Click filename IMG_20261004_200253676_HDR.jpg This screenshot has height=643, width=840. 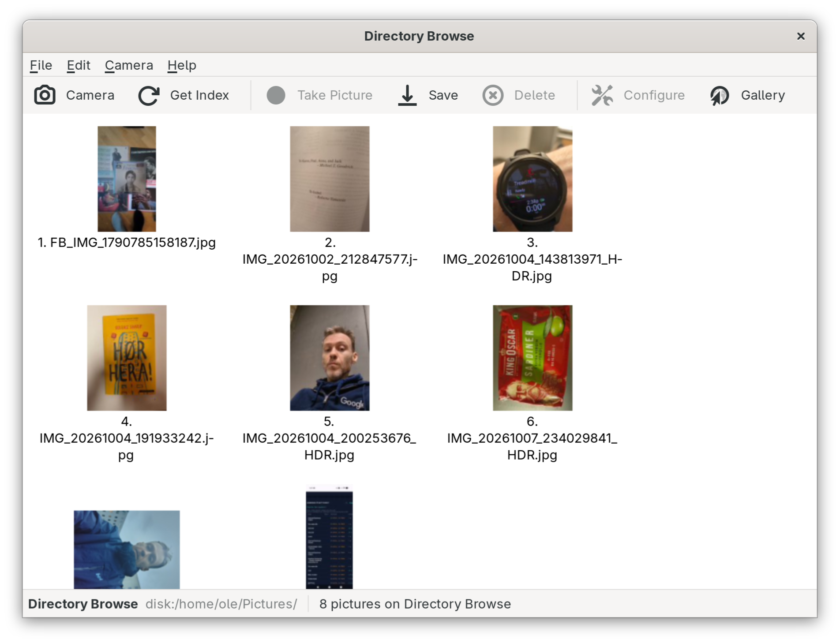[x=329, y=446]
